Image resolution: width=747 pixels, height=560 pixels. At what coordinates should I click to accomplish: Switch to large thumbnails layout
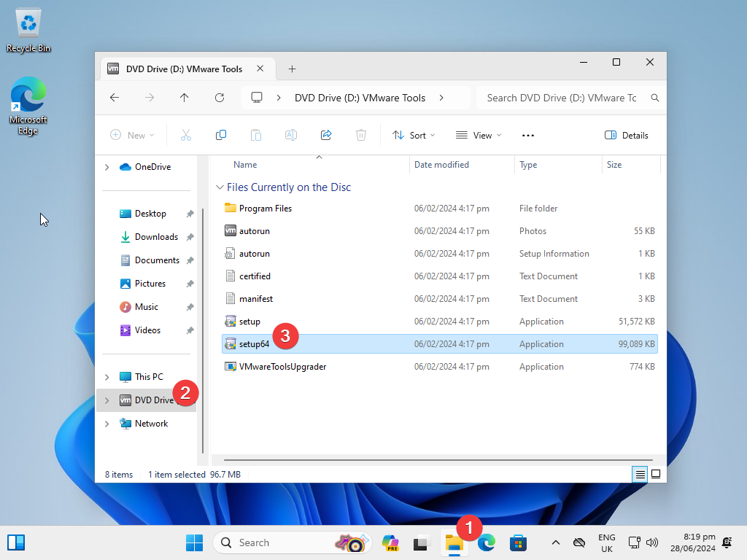tap(656, 474)
